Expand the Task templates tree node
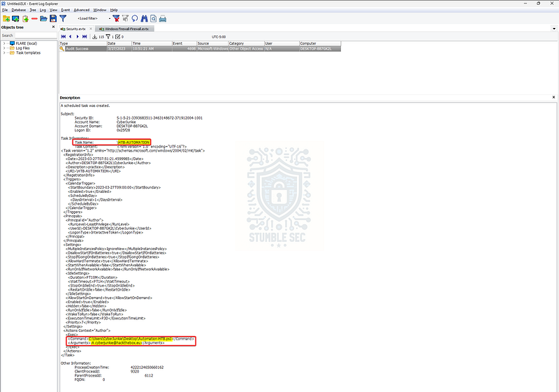The height and width of the screenshot is (392, 559). [4, 52]
